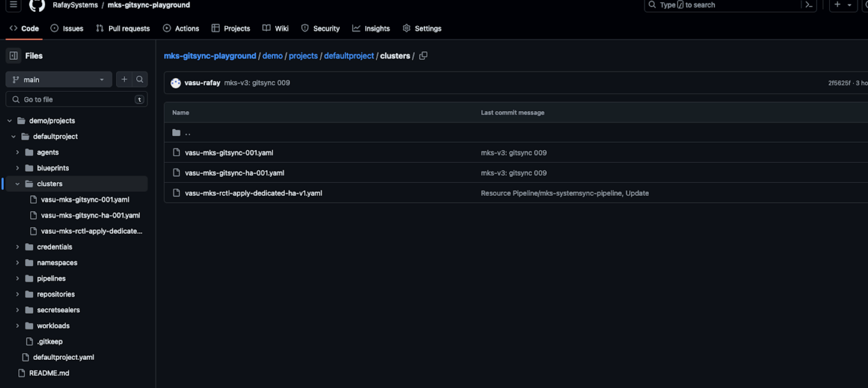868x388 pixels.
Task: Collapse the demo/projects tree chevron
Action: coord(9,121)
